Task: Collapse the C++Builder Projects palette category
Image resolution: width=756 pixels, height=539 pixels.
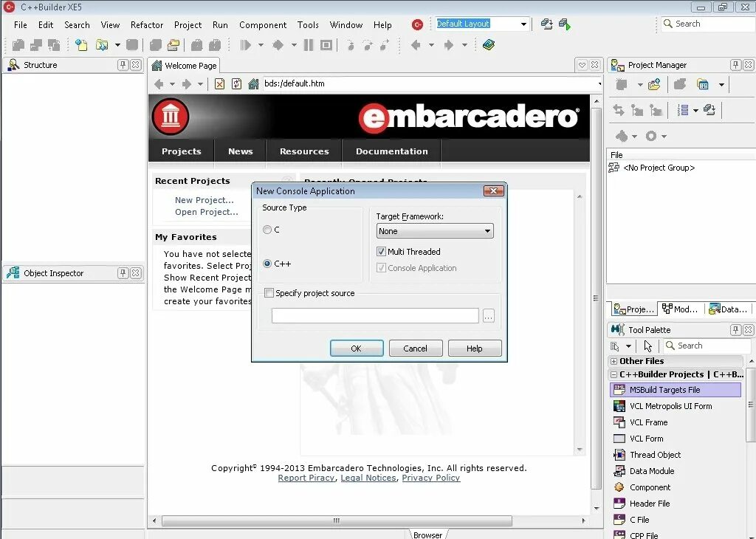Action: 614,374
